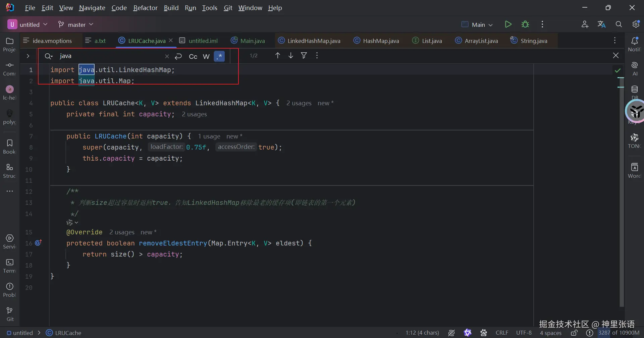
Task: Click the UTF-8 encoding setting
Action: [524, 333]
